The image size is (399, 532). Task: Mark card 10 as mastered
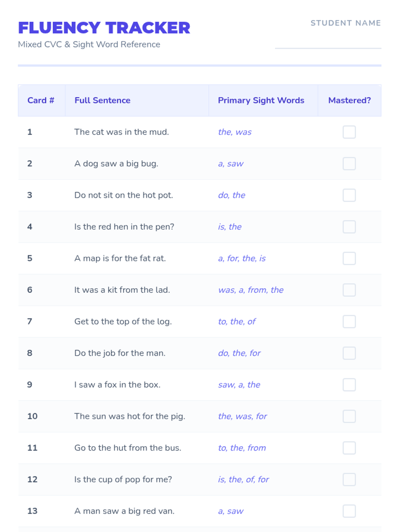point(349,416)
